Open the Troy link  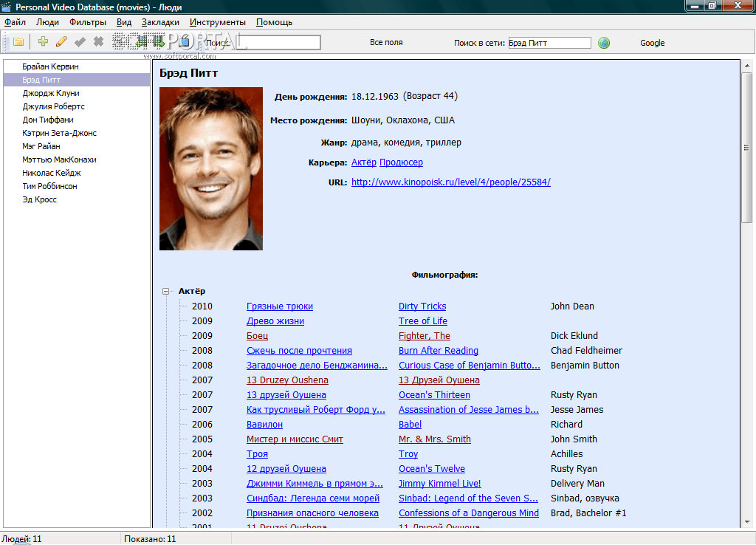pyautogui.click(x=408, y=454)
